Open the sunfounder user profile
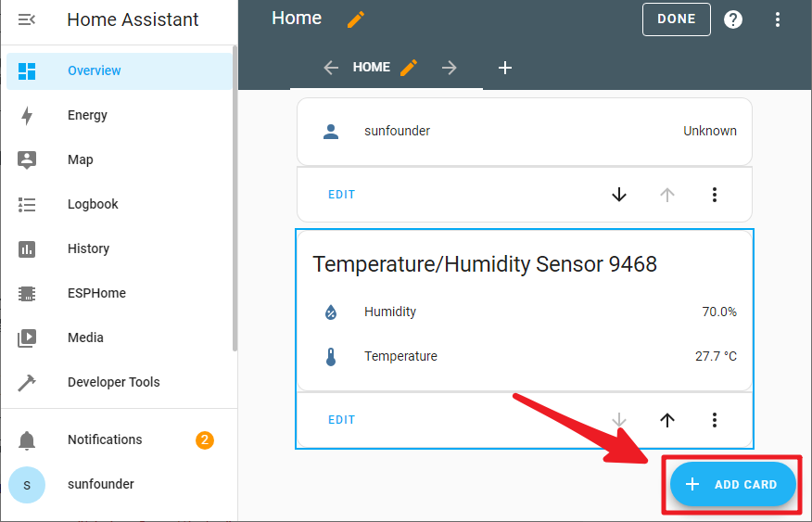Viewport: 812px width, 522px height. pyautogui.click(x=119, y=485)
